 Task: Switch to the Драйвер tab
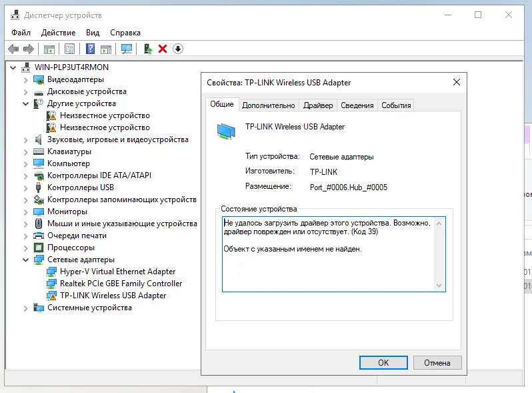318,105
